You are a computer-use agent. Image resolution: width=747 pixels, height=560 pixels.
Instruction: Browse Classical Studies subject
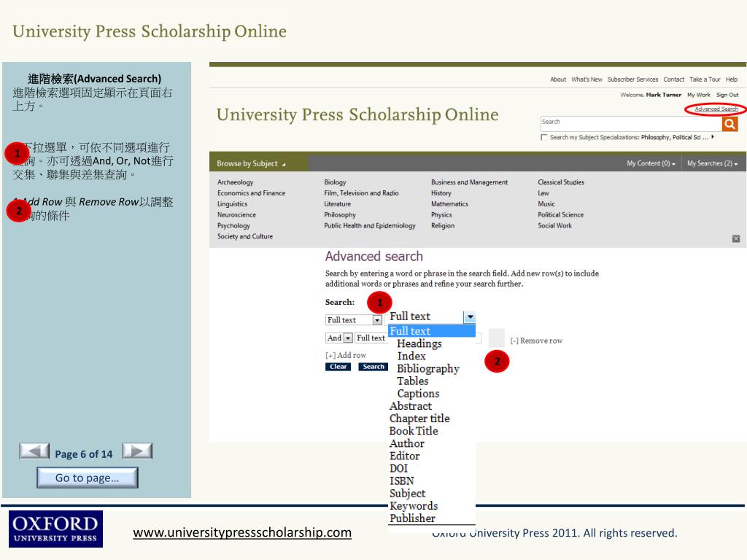tap(561, 182)
